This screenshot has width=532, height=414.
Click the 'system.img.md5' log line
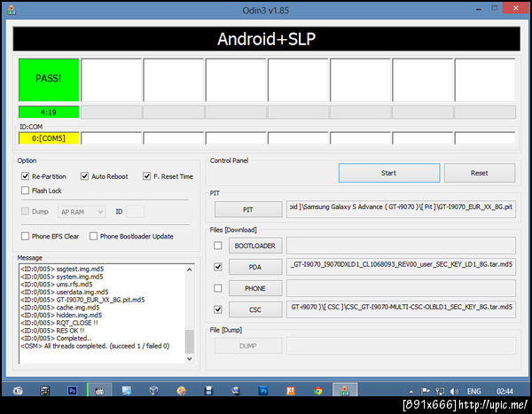pos(62,277)
